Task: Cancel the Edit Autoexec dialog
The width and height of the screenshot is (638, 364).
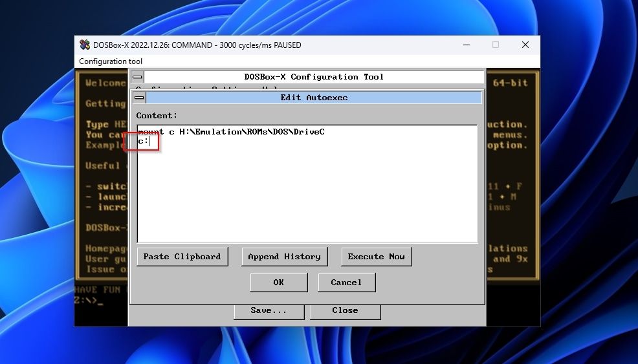Action: click(346, 283)
